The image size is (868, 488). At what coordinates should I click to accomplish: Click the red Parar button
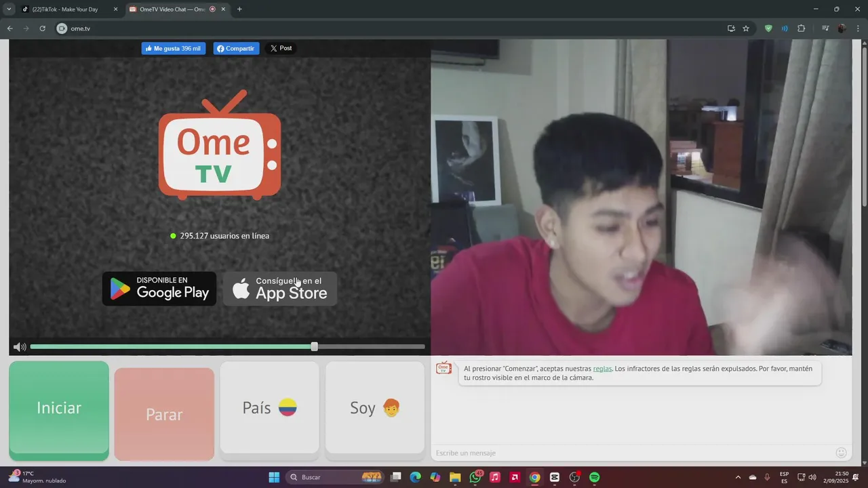164,414
